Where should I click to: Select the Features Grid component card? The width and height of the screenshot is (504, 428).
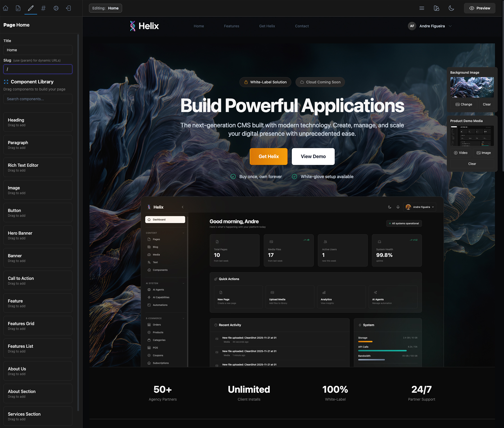point(38,326)
